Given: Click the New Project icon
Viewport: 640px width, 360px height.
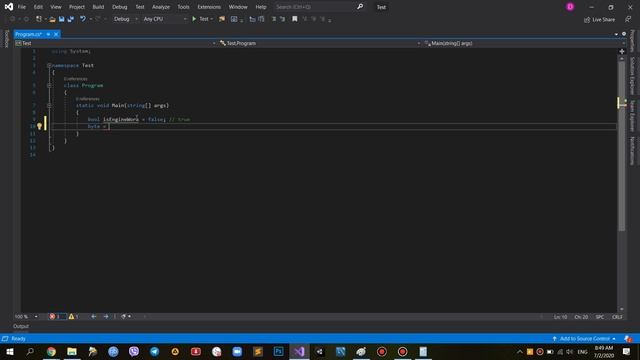Looking at the screenshot, I should point(39,19).
